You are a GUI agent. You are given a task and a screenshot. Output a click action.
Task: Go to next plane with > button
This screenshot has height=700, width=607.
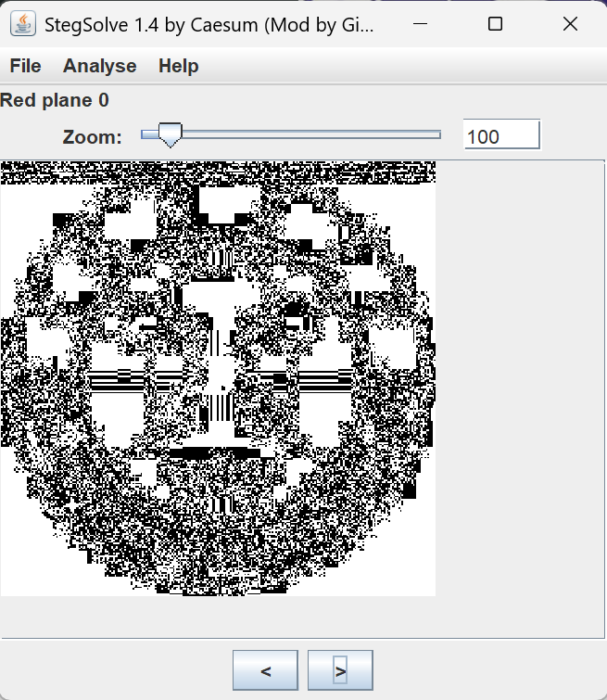click(x=340, y=670)
